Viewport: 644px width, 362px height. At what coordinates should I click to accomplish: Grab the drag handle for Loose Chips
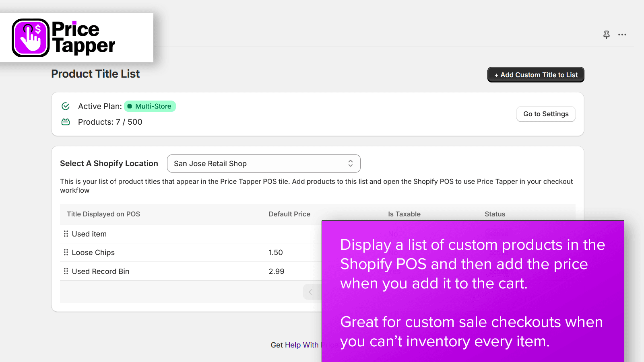click(66, 252)
